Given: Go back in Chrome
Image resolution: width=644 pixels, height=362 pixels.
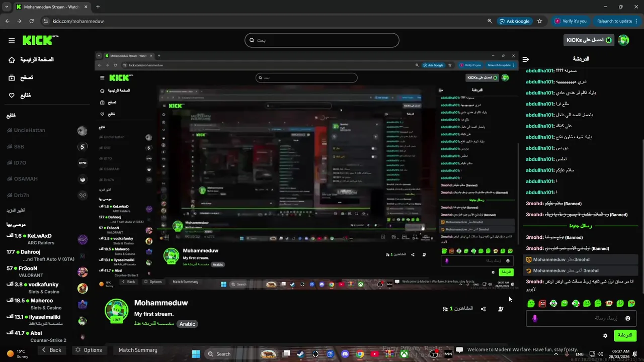Looking at the screenshot, I should click(x=7, y=21).
